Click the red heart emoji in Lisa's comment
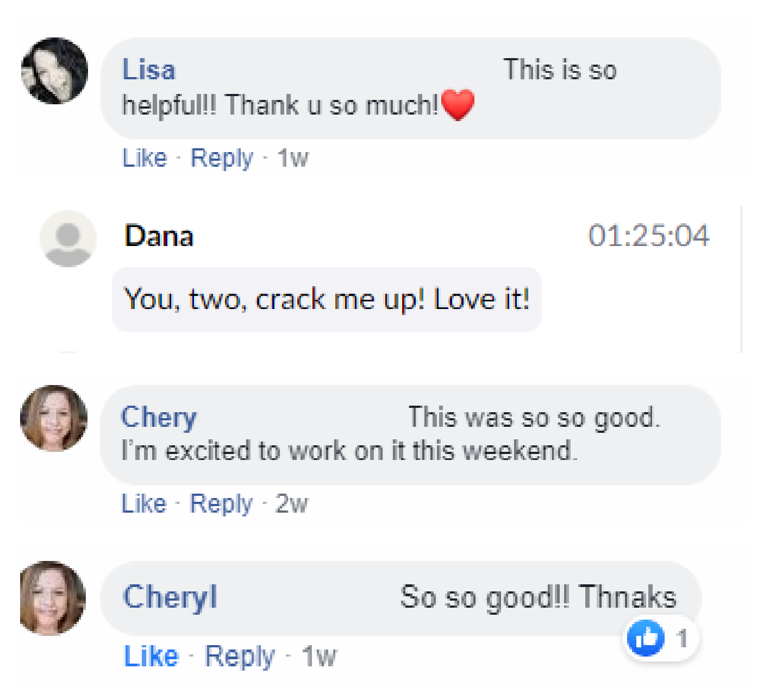Screen dimensions: 757x700 [x=458, y=105]
